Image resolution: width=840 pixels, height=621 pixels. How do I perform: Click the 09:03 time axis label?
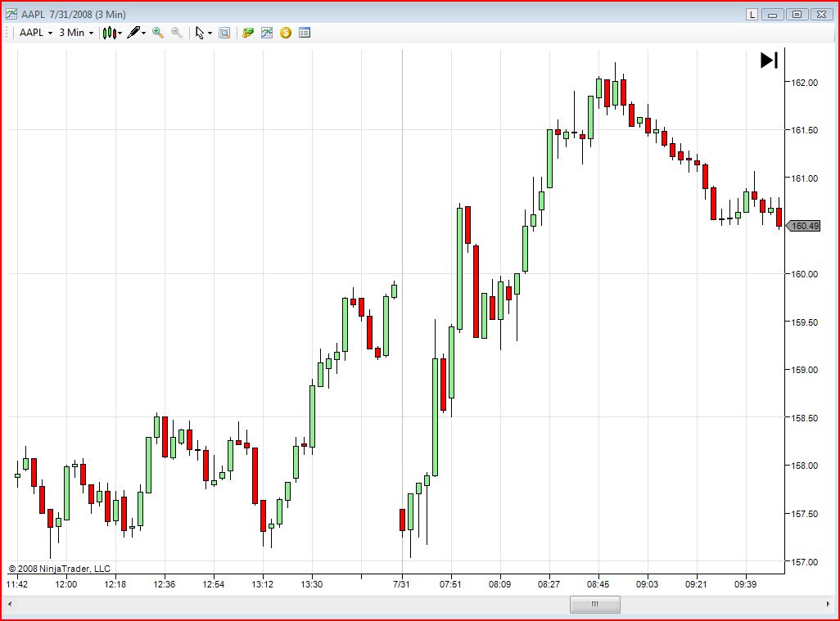647,584
